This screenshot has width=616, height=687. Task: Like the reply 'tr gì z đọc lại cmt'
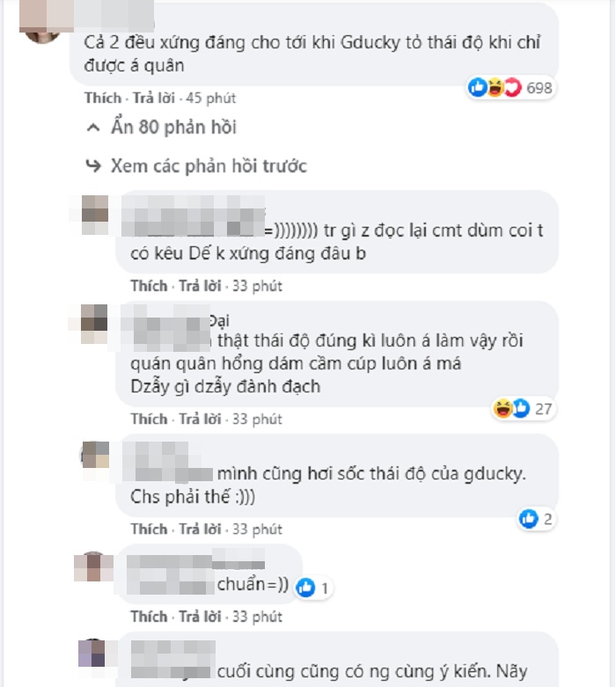[149, 286]
